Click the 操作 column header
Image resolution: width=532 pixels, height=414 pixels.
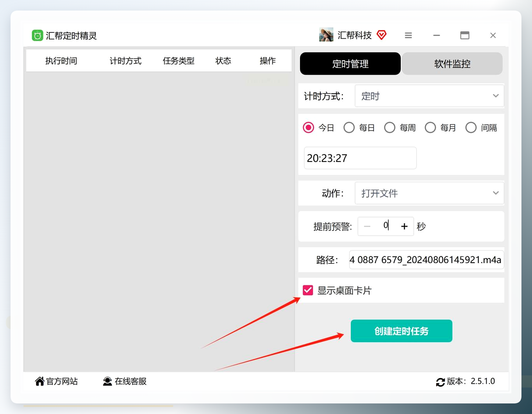coord(268,61)
